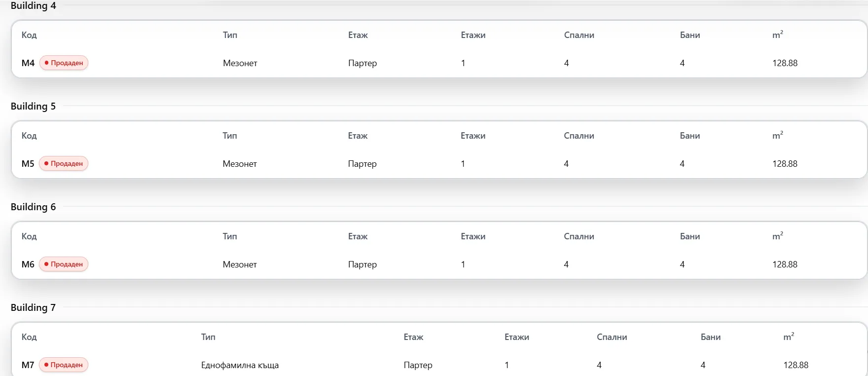
Task: Click the Етажи column header in Building 4
Action: point(473,35)
